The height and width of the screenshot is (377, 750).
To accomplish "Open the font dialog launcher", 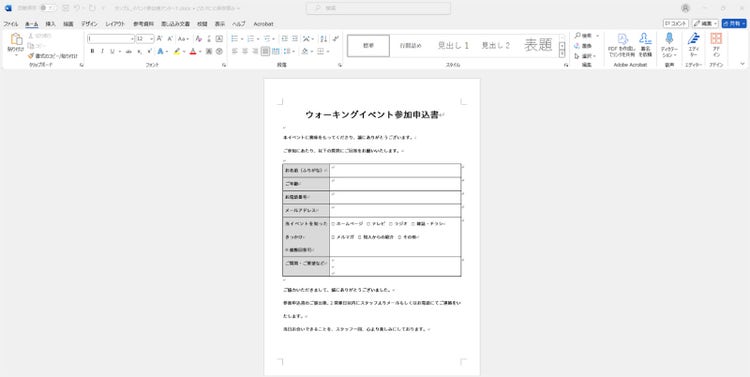I will click(224, 65).
